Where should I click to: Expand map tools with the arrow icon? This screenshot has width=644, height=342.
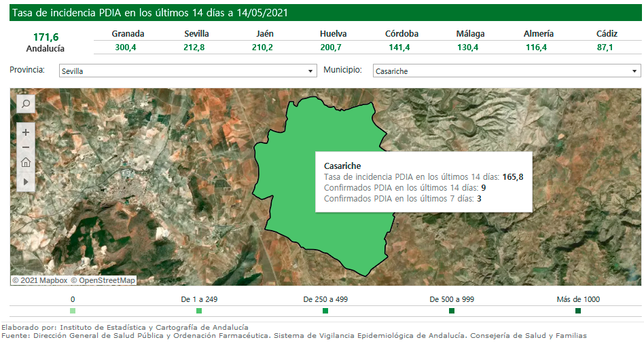tap(26, 182)
